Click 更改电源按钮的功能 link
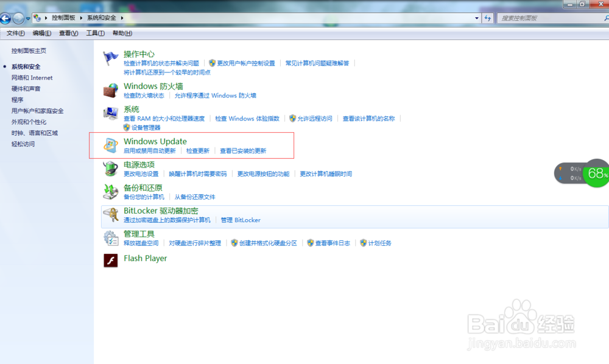The height and width of the screenshot is (364, 609). coord(263,173)
